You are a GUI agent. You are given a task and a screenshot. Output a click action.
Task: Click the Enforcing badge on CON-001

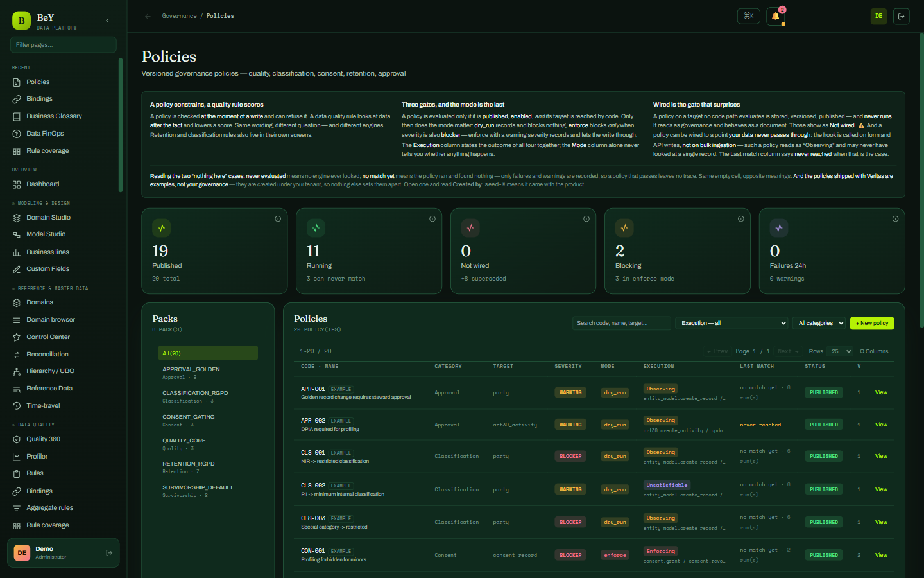tap(660, 552)
